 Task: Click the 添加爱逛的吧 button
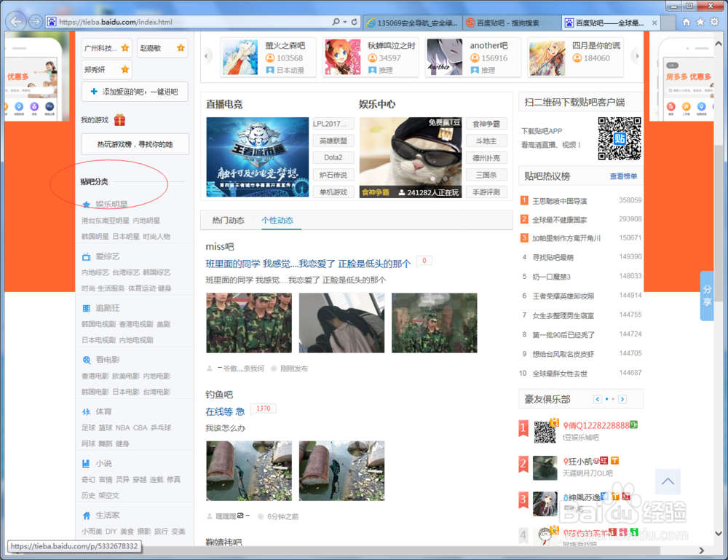(135, 92)
